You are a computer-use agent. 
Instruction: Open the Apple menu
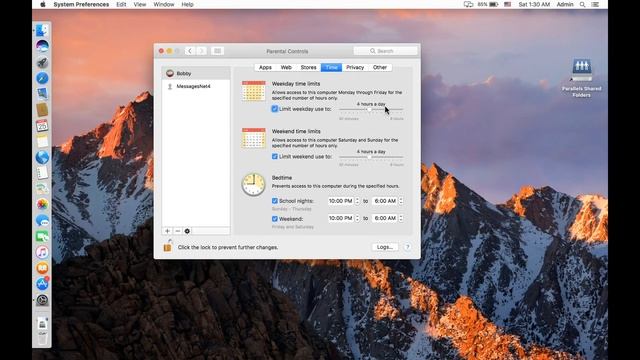(43, 4)
